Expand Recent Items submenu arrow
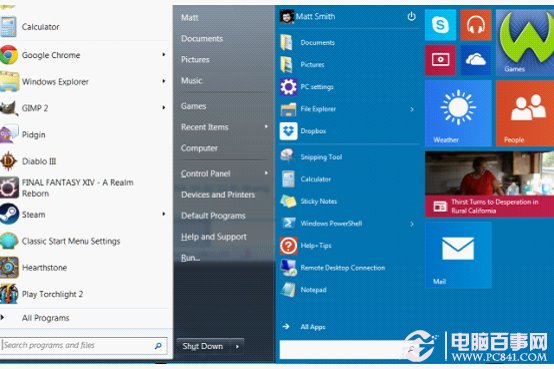The width and height of the screenshot is (554, 369). click(x=266, y=127)
